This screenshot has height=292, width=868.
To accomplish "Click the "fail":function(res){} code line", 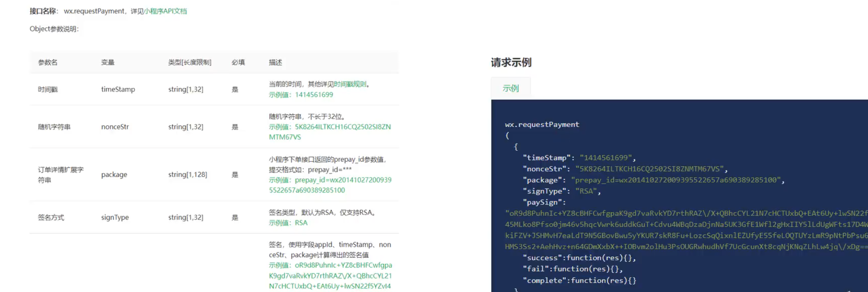I will click(x=573, y=269).
